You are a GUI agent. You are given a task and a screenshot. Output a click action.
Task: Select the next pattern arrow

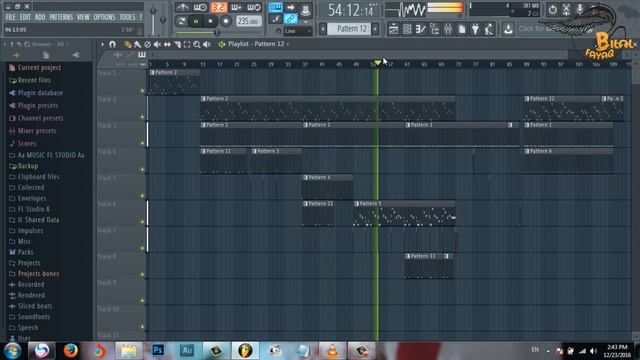(375, 29)
